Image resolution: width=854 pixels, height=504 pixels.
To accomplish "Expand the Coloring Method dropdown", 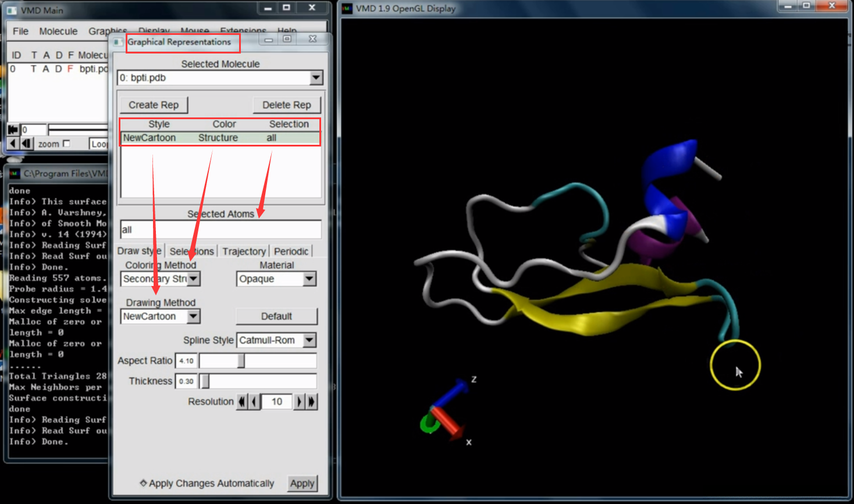I will pyautogui.click(x=194, y=279).
